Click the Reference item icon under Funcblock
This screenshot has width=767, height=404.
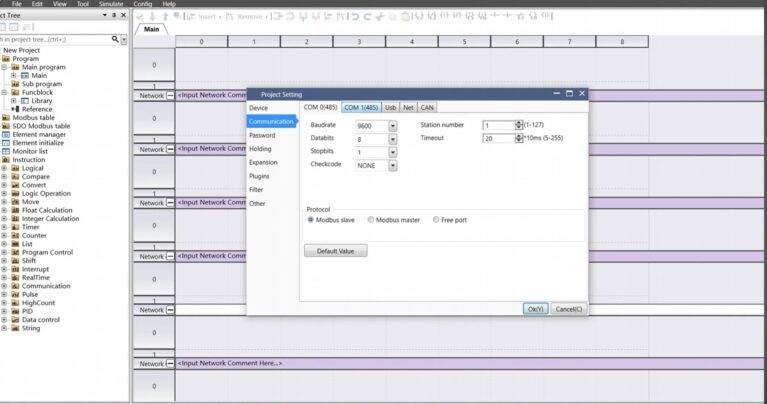pos(16,109)
